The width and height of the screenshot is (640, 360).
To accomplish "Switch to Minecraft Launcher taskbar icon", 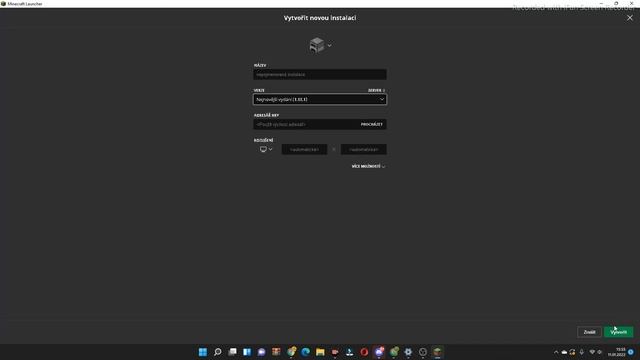I will (x=438, y=352).
